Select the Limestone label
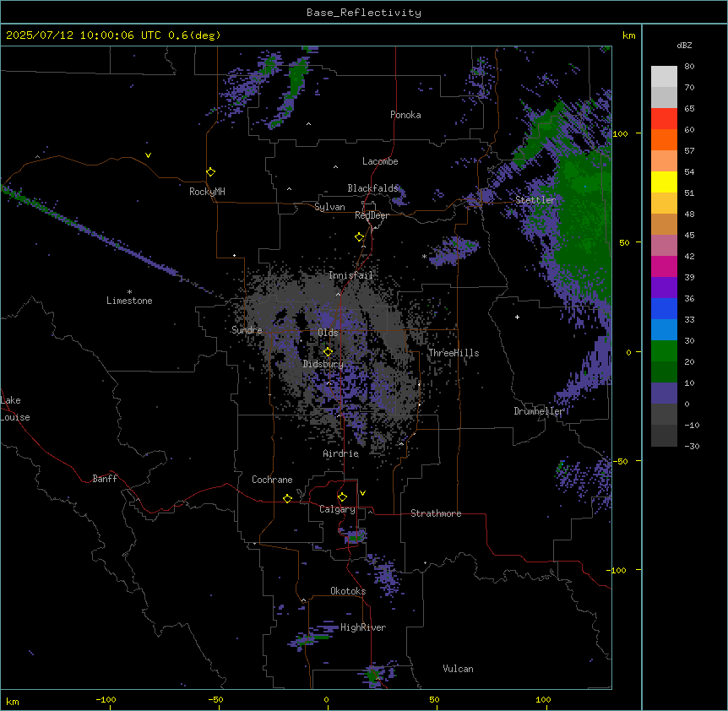The height and width of the screenshot is (711, 728). coord(129,301)
